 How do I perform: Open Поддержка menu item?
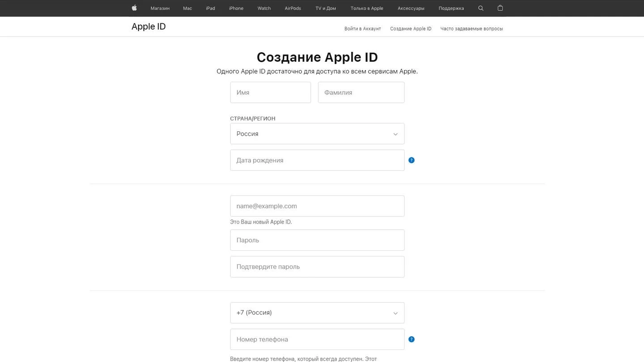pyautogui.click(x=451, y=8)
